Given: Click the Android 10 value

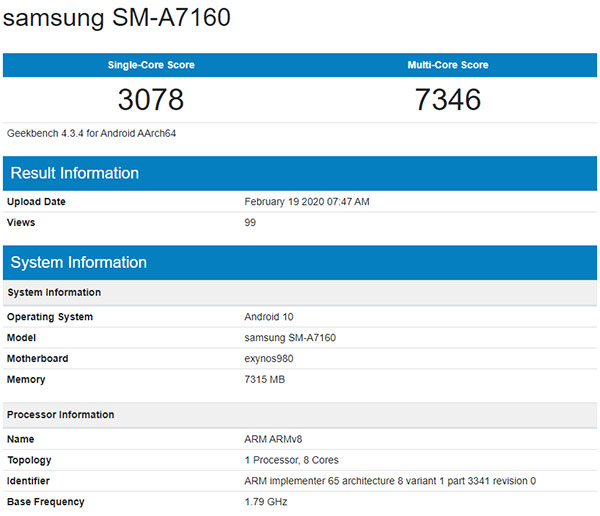Looking at the screenshot, I should [269, 317].
